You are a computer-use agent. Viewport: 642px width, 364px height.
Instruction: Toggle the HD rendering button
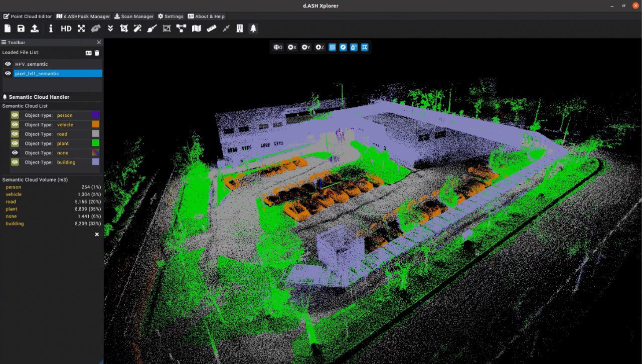(66, 29)
